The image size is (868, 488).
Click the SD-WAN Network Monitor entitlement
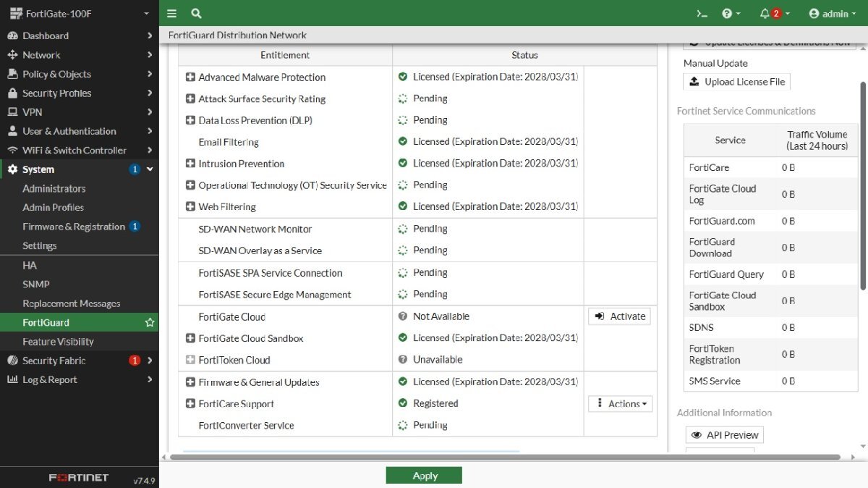coord(255,229)
